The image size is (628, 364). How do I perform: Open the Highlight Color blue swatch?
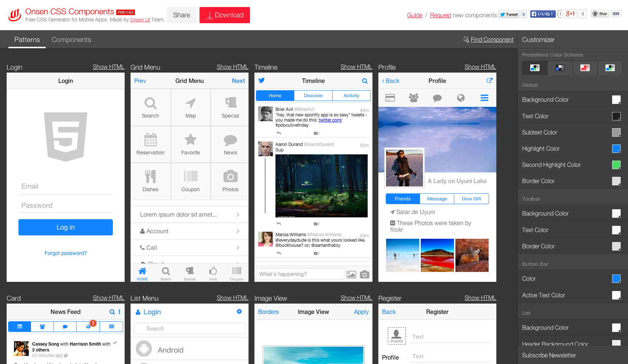point(616,148)
